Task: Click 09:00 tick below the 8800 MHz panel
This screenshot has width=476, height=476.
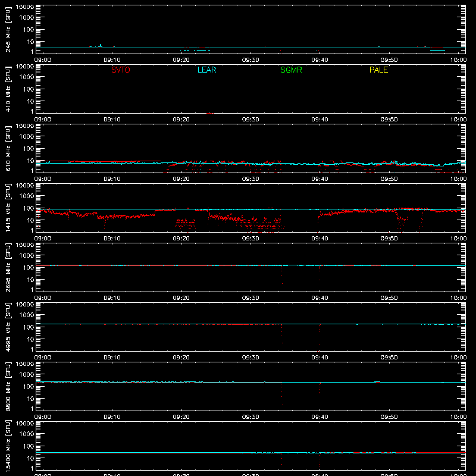Action: (x=43, y=417)
